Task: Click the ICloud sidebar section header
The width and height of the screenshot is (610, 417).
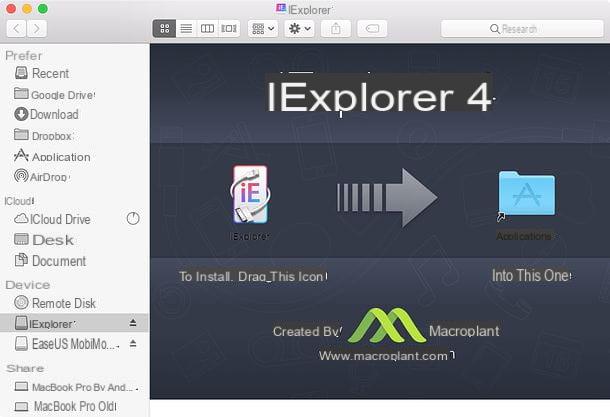Action: click(x=19, y=201)
